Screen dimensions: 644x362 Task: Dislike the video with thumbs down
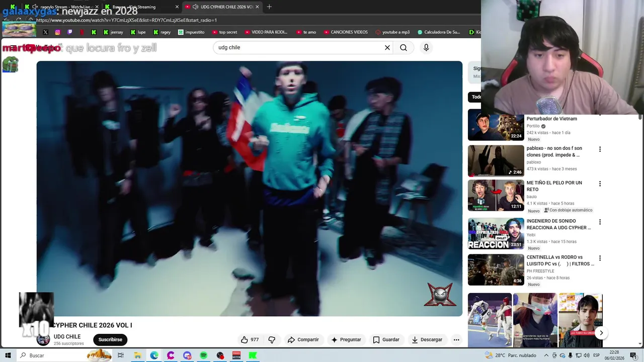[272, 340]
